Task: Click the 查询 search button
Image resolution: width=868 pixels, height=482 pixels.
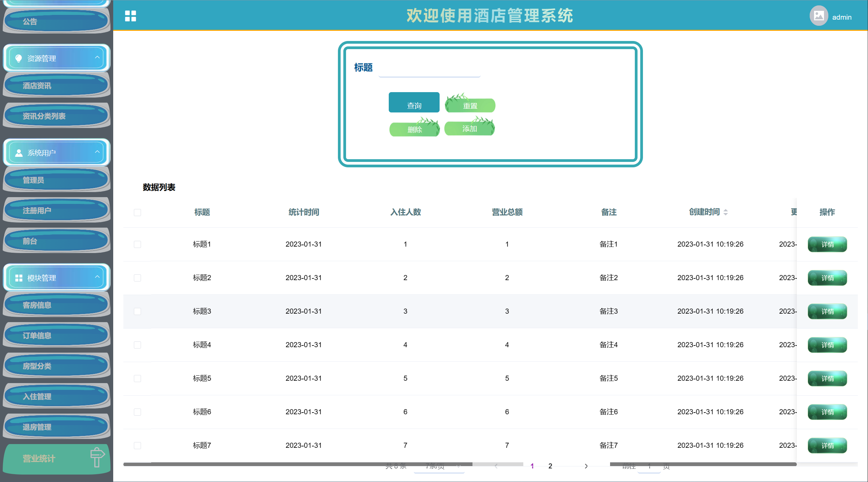Action: pos(414,103)
